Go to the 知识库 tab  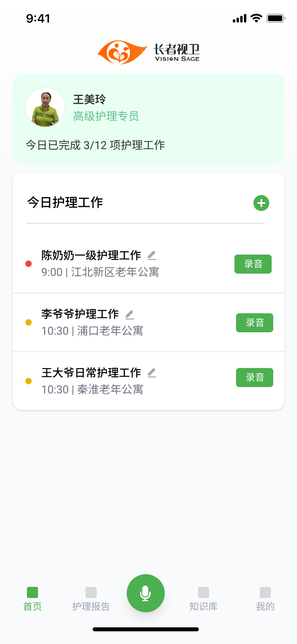[x=204, y=598]
